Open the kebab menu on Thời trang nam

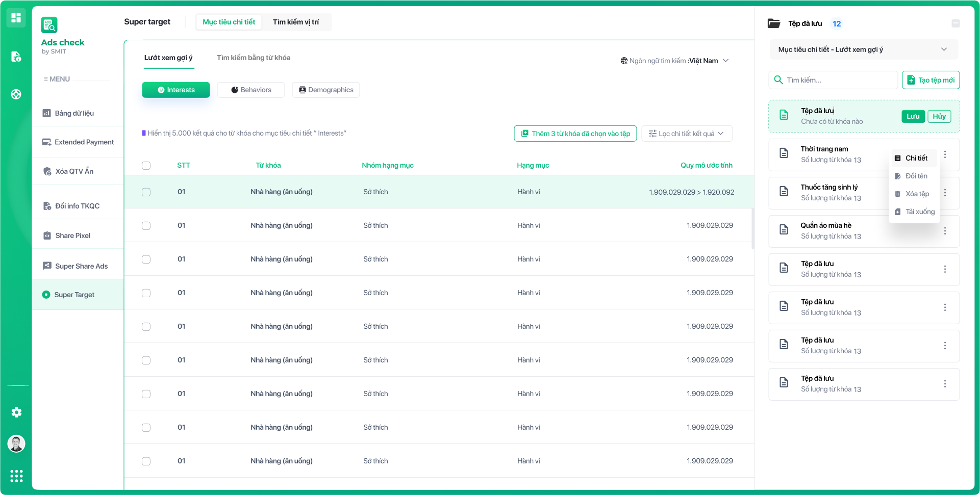[945, 154]
